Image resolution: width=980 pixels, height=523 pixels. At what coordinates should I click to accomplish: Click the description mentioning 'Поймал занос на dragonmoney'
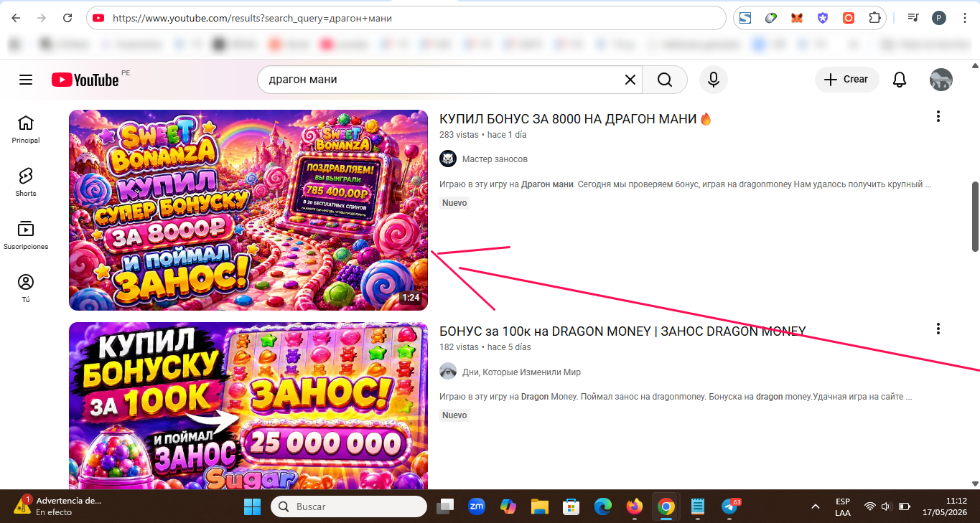pyautogui.click(x=676, y=397)
